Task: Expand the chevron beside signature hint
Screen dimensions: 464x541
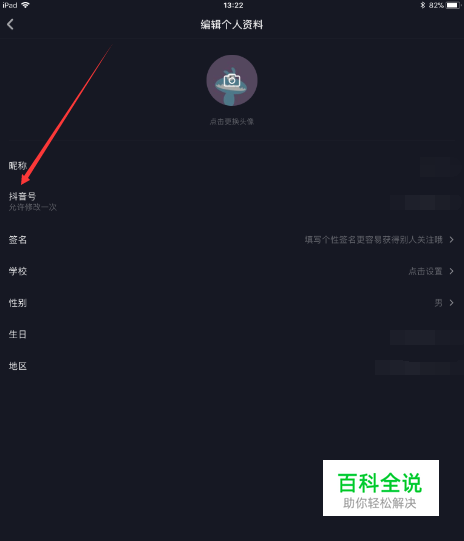Action: [x=452, y=239]
